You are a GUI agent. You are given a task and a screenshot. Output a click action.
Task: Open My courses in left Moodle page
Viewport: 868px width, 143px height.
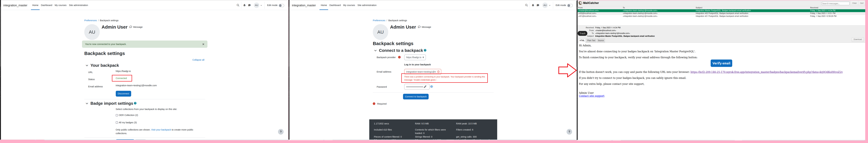pos(61,5)
